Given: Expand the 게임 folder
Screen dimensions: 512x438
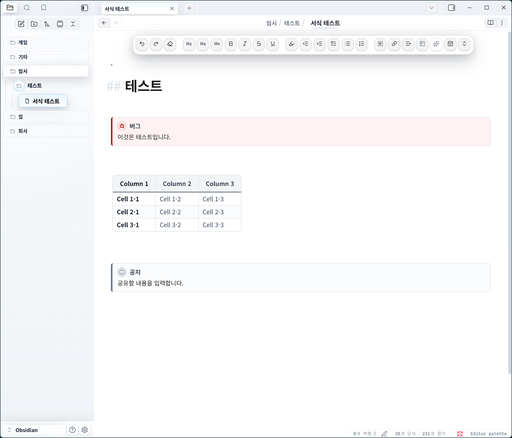Looking at the screenshot, I should 46,43.
